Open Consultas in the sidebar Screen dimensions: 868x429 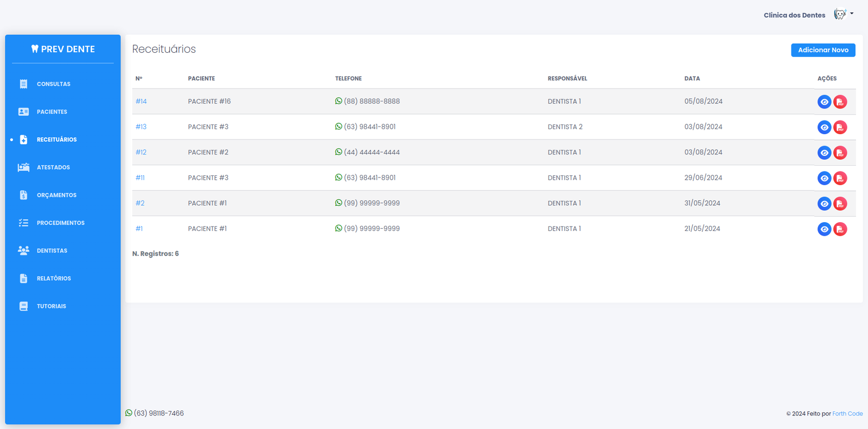click(x=53, y=84)
